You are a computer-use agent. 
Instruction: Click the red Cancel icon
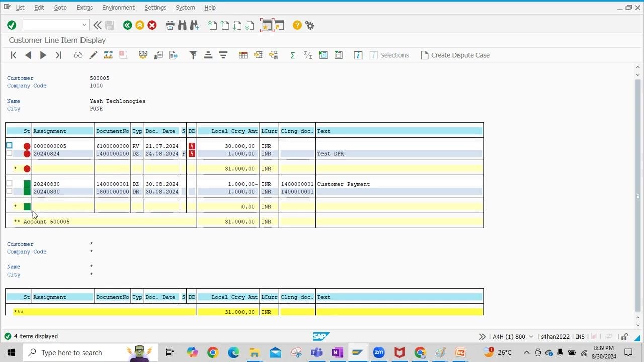(x=152, y=25)
